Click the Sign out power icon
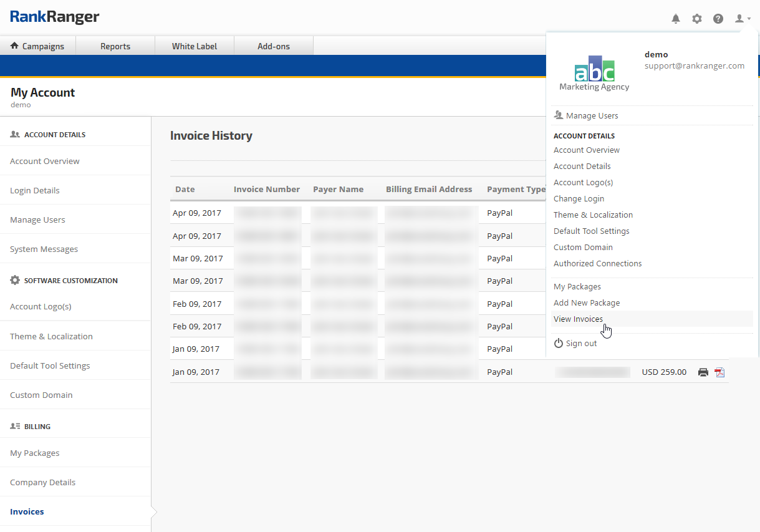Image resolution: width=760 pixels, height=532 pixels. click(x=559, y=344)
